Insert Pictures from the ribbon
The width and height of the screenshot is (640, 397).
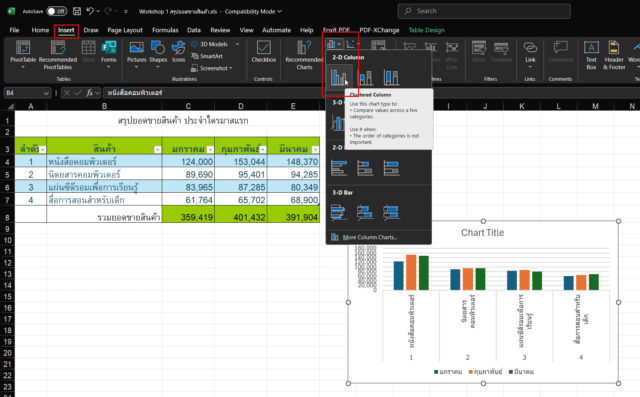coord(136,55)
